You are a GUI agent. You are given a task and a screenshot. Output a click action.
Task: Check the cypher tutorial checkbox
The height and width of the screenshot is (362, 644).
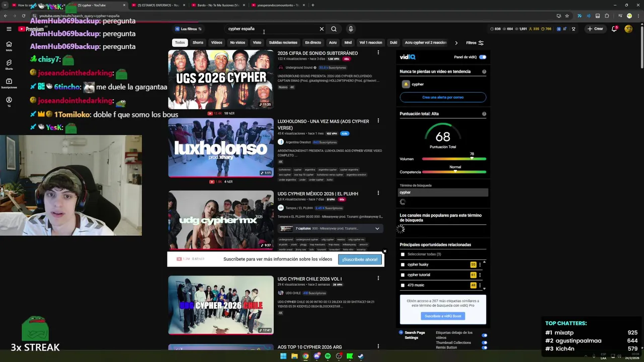[x=403, y=275]
